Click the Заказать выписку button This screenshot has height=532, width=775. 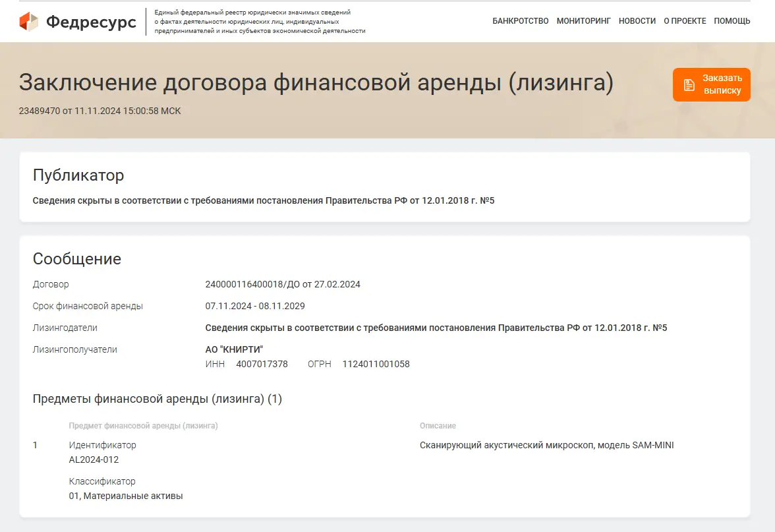[x=711, y=84]
